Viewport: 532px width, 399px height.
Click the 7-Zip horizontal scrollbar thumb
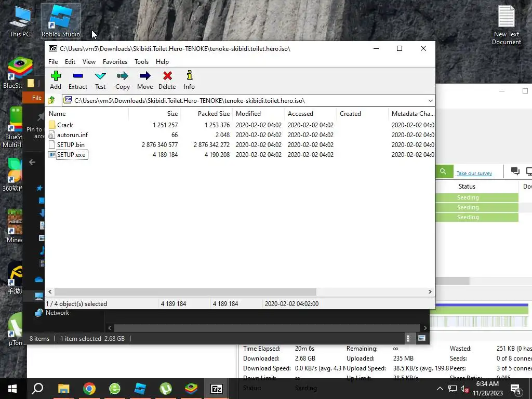[185, 291]
